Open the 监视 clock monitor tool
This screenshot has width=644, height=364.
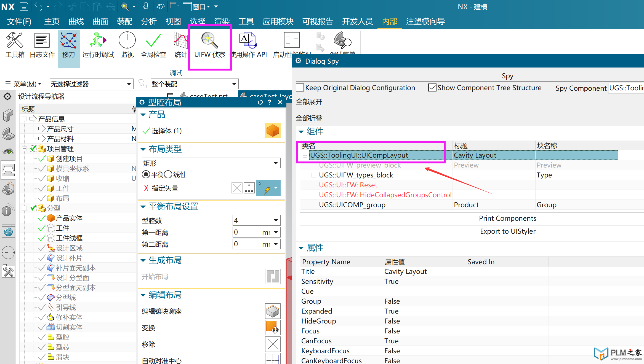[127, 45]
